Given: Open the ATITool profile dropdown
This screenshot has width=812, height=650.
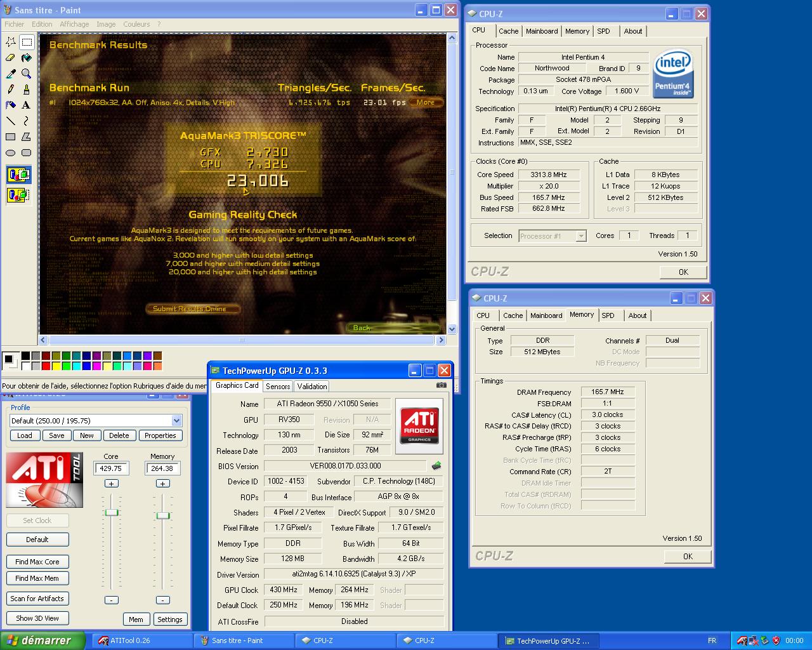Looking at the screenshot, I should point(176,421).
